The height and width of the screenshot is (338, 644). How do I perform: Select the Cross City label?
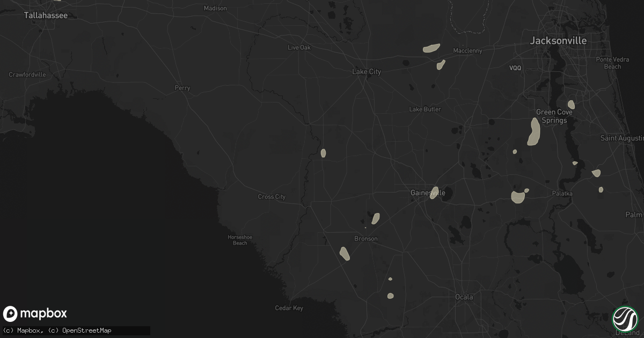click(x=272, y=197)
